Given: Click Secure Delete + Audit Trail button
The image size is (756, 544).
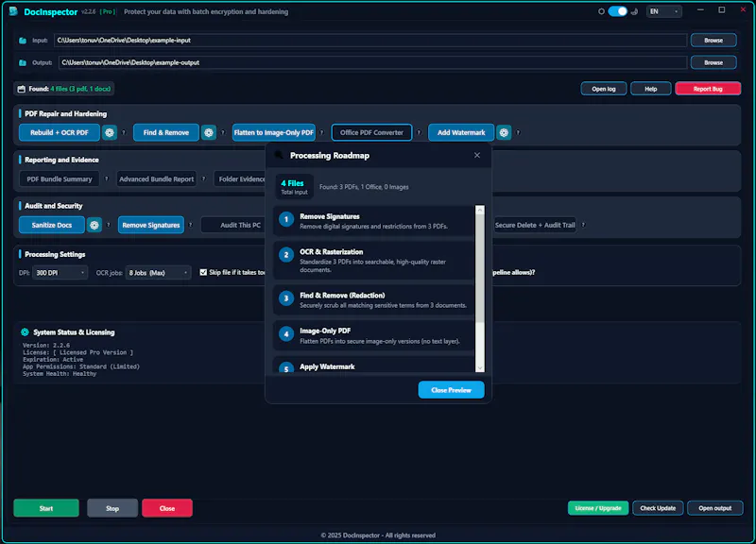Looking at the screenshot, I should pos(535,225).
